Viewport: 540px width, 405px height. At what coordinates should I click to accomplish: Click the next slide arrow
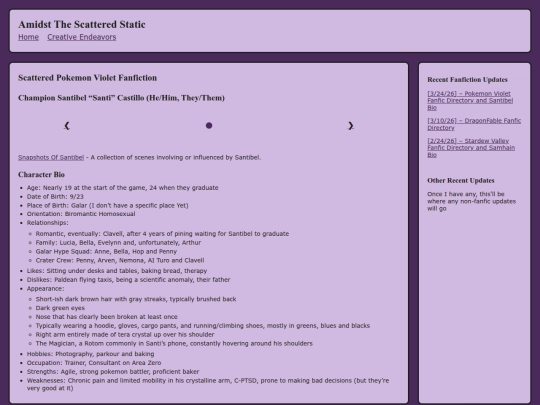(x=351, y=126)
